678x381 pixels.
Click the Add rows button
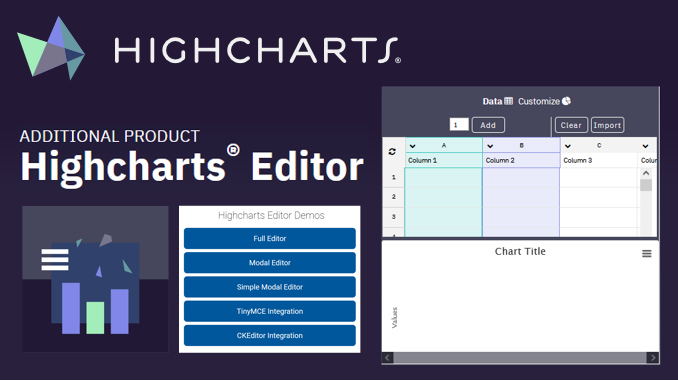click(x=488, y=125)
